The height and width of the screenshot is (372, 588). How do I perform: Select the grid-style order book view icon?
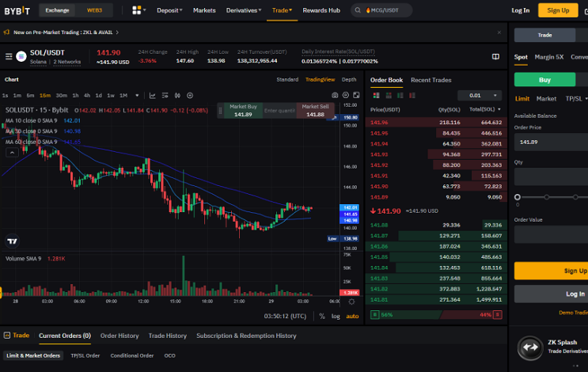pyautogui.click(x=389, y=96)
